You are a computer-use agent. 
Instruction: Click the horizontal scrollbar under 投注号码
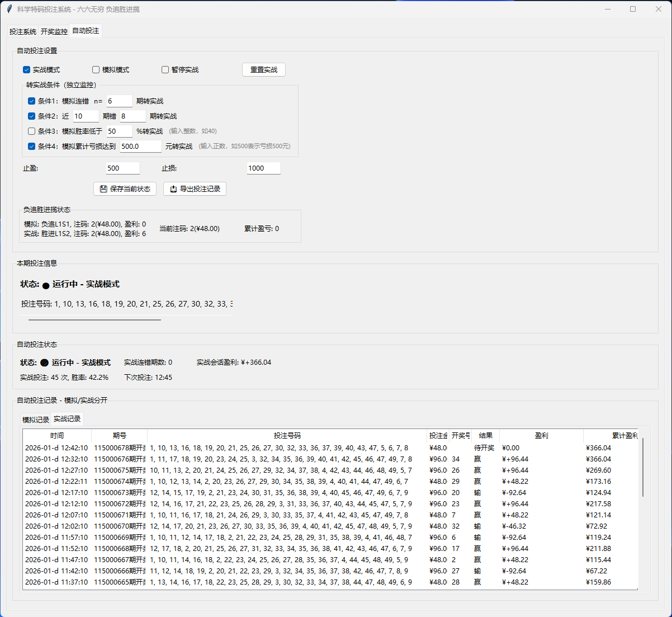coord(94,320)
